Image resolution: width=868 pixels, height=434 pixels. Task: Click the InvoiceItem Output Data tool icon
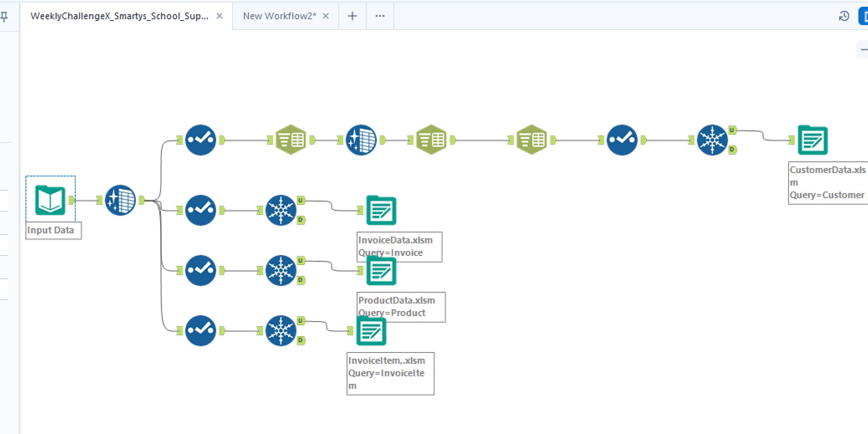point(371,331)
